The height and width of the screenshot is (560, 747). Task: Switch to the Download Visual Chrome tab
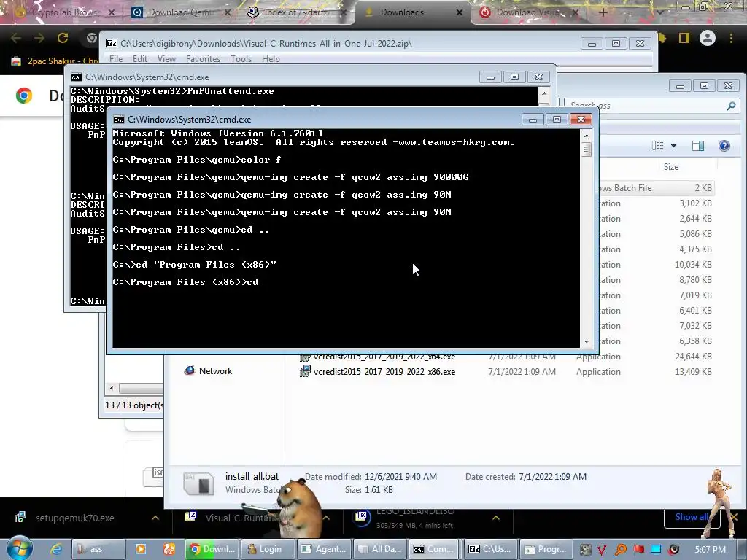point(528,12)
